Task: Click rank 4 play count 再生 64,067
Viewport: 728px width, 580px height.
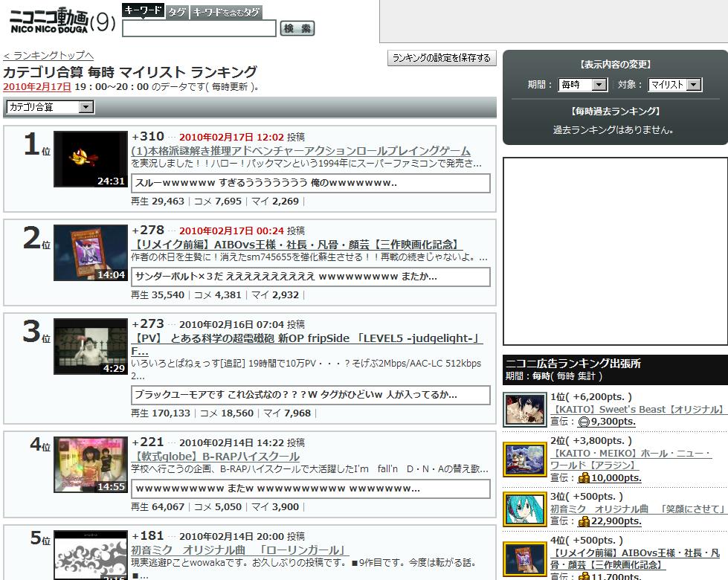Action: pos(158,507)
